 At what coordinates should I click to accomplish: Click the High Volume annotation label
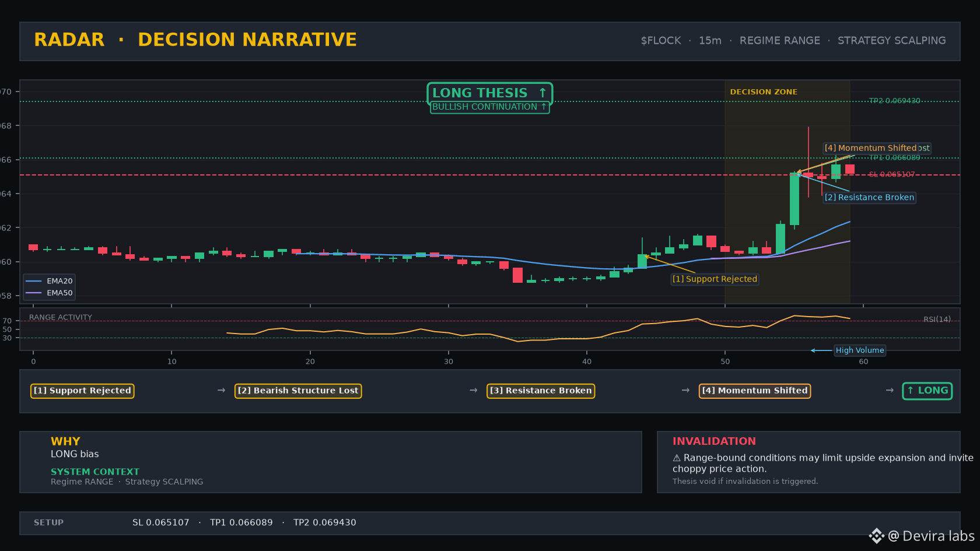coord(860,350)
